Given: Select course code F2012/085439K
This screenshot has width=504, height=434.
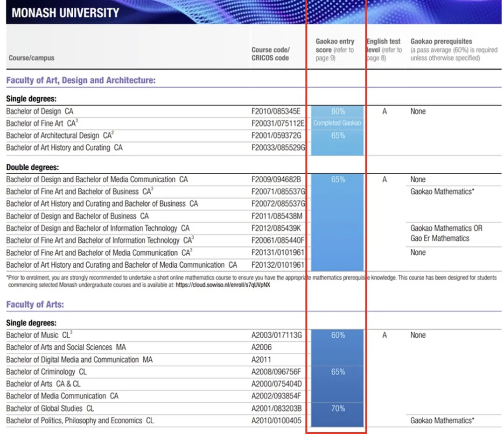Looking at the screenshot, I should (276, 228).
